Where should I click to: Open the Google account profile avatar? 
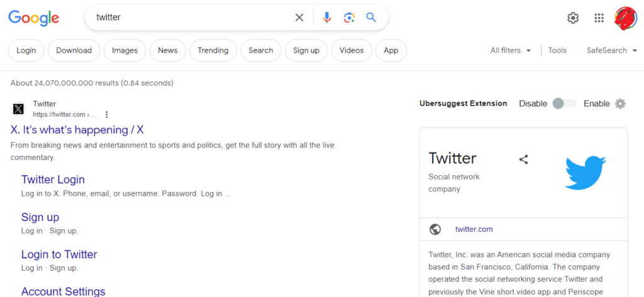(x=626, y=18)
